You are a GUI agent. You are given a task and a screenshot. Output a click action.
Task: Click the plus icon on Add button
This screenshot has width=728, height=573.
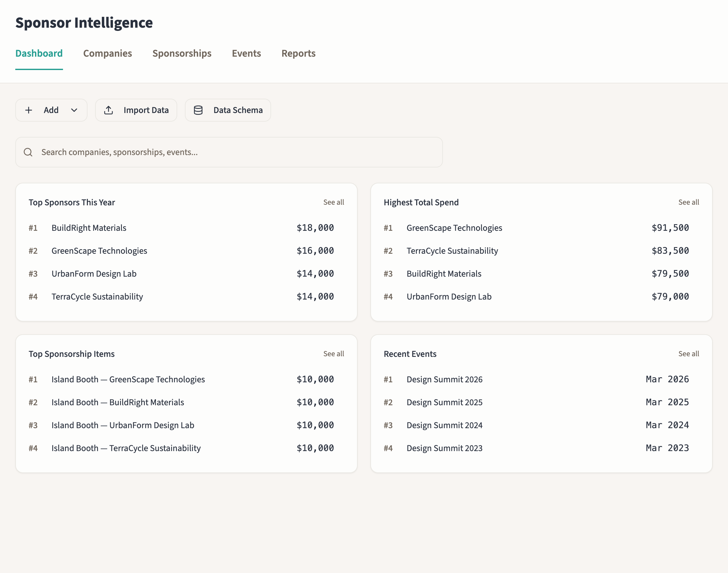click(x=29, y=110)
